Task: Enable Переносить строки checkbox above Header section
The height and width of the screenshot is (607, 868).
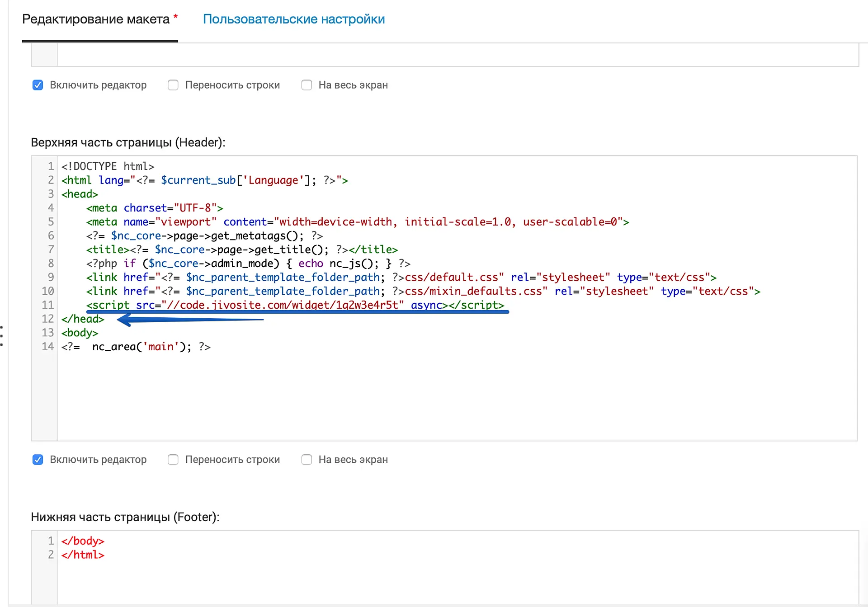Action: (x=173, y=85)
